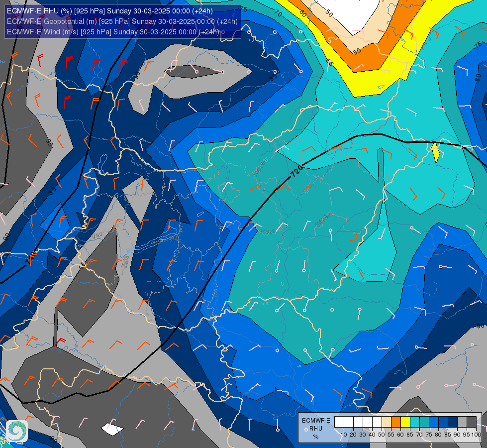Pick the teal 70–75 legend swatch
Screen dimensions: 487x448
tap(424, 422)
